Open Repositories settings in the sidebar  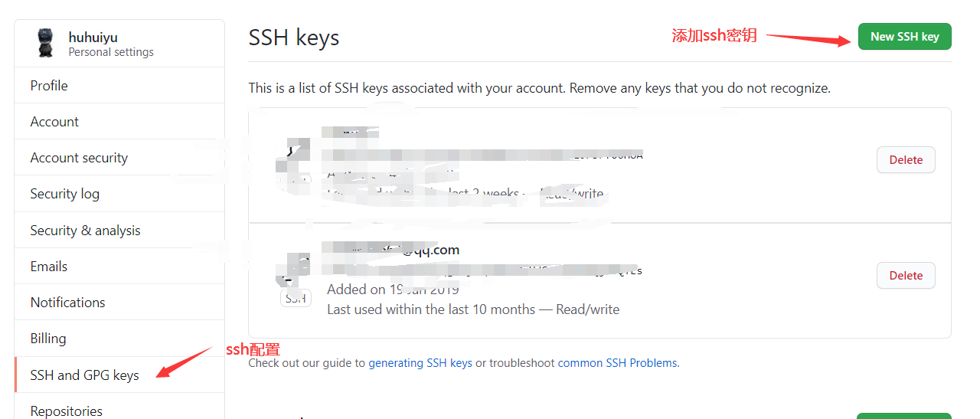66,411
